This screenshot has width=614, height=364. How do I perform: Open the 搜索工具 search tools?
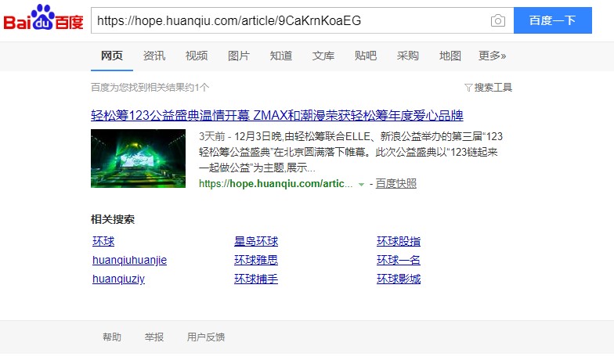493,88
